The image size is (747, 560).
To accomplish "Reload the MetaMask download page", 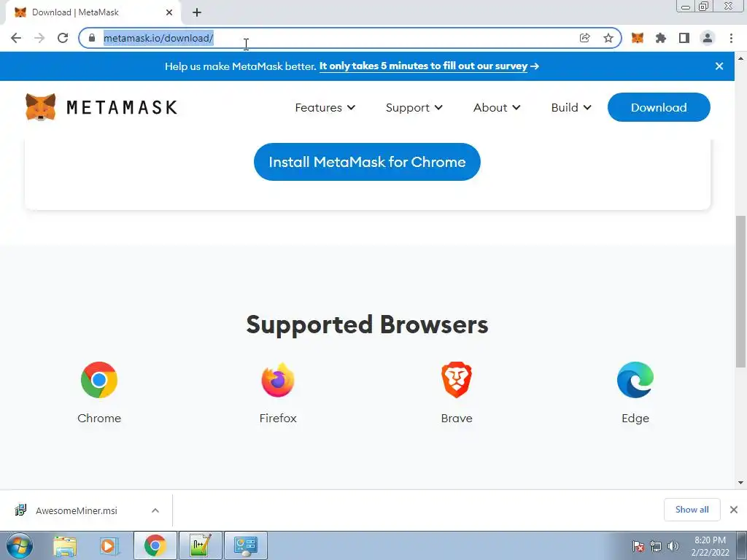I will 63,38.
